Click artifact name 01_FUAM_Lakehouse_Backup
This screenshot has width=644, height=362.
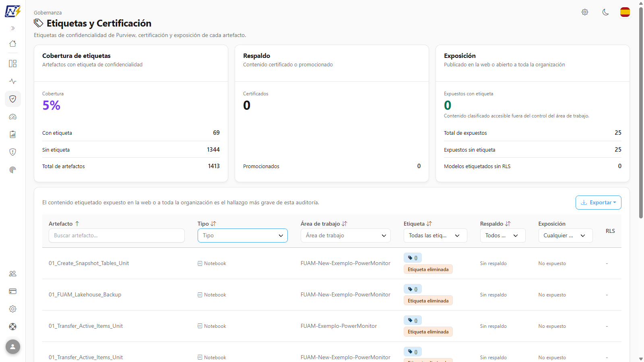pyautogui.click(x=85, y=295)
